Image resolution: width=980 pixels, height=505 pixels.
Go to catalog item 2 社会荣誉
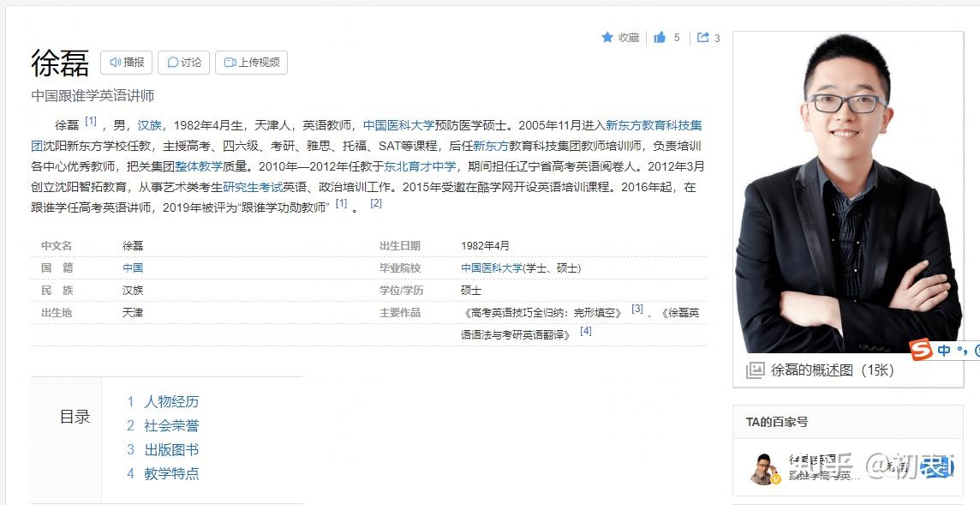click(171, 426)
